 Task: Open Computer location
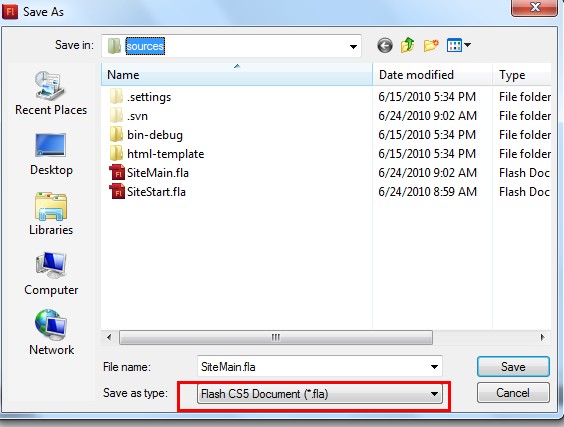pyautogui.click(x=51, y=274)
